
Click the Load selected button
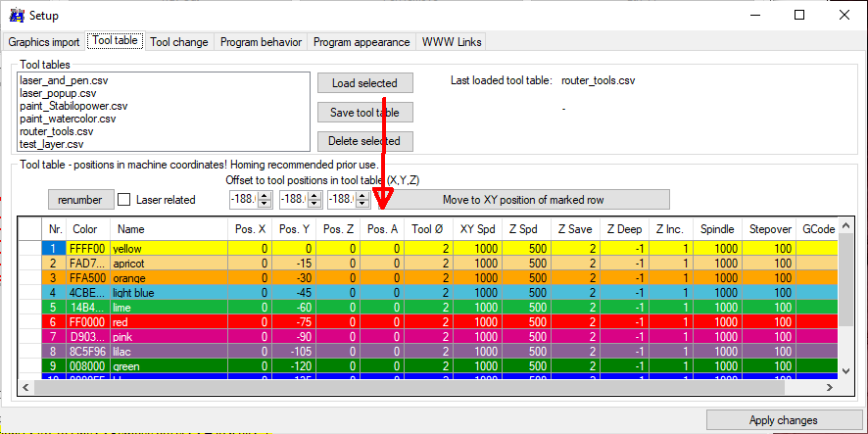click(x=364, y=83)
